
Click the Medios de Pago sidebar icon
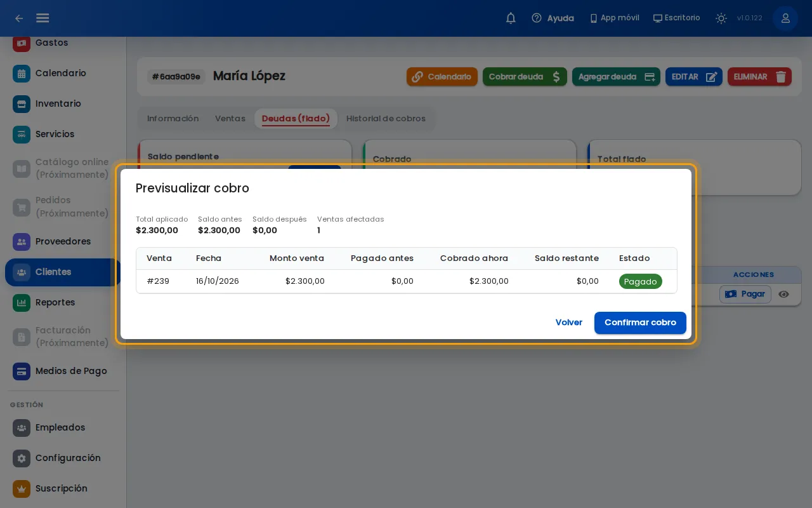[x=22, y=371]
